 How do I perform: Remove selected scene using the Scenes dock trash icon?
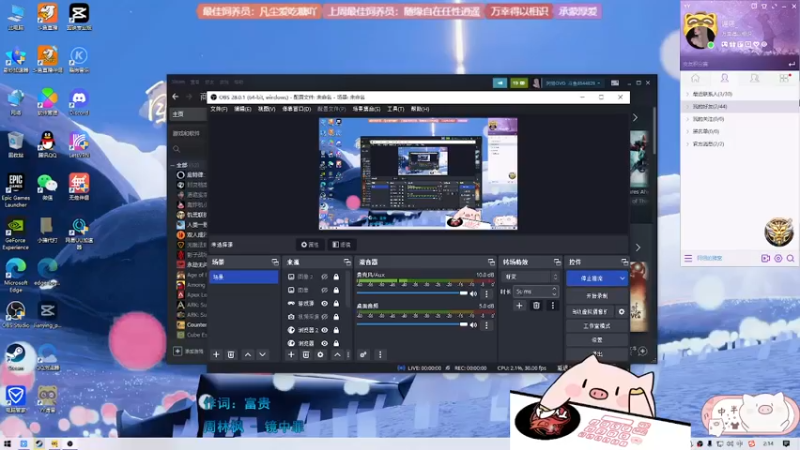pyautogui.click(x=231, y=355)
